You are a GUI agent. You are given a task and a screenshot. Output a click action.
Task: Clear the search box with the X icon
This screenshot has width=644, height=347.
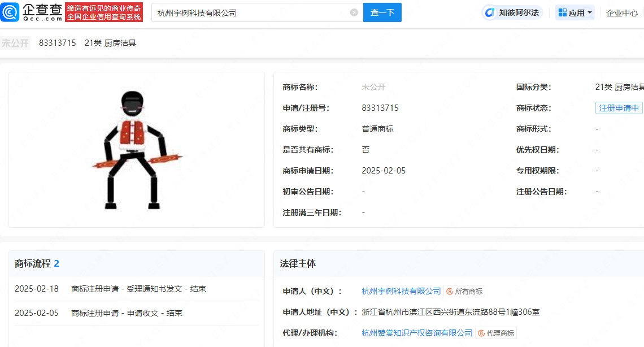pyautogui.click(x=354, y=12)
